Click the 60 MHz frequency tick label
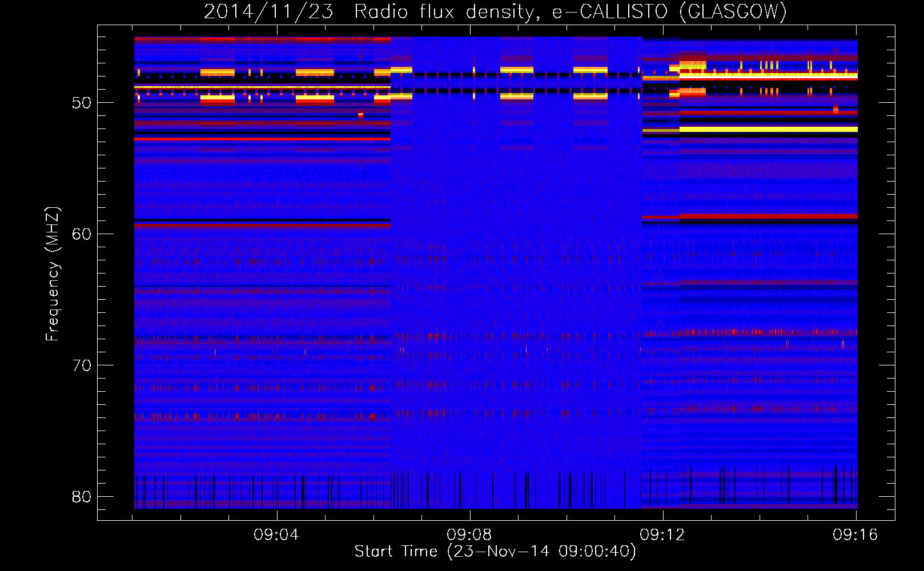Viewport: 924px width, 571px height. [82, 234]
